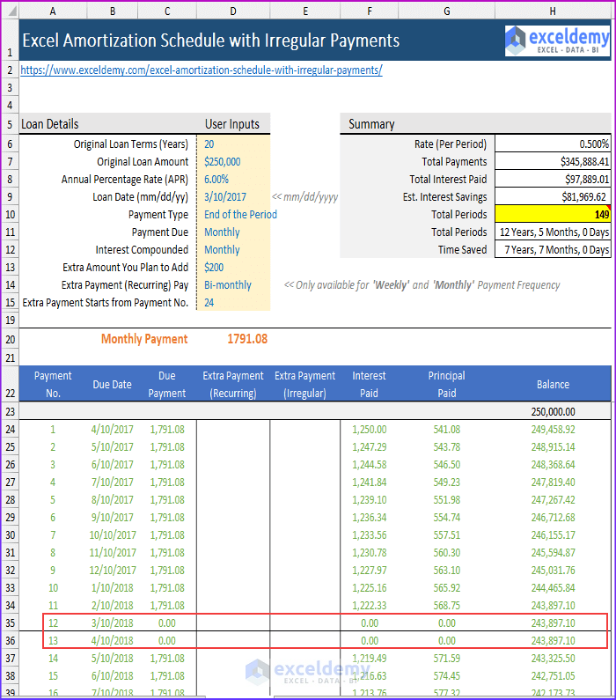Open Extra Payment Recurring cell Bi-monthly
This screenshot has height=700, width=616.
233,285
